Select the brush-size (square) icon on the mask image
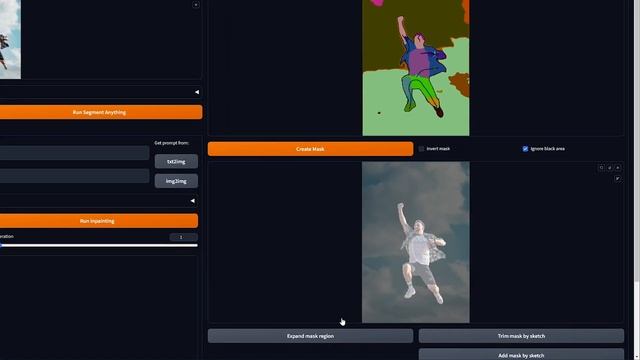 pos(601,168)
